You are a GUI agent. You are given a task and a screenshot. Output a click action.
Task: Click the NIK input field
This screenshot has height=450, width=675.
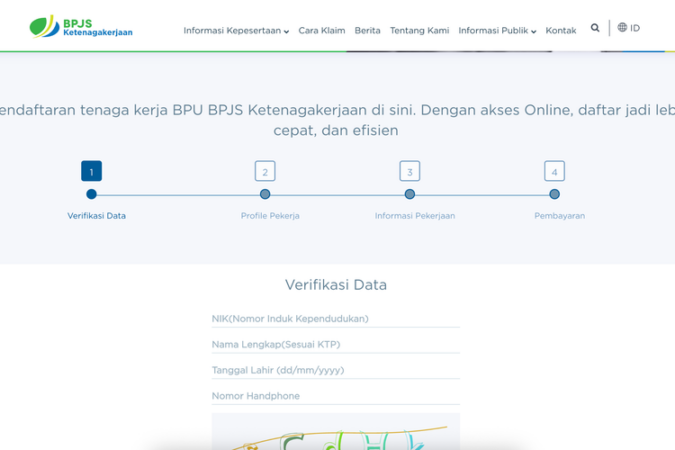point(335,319)
